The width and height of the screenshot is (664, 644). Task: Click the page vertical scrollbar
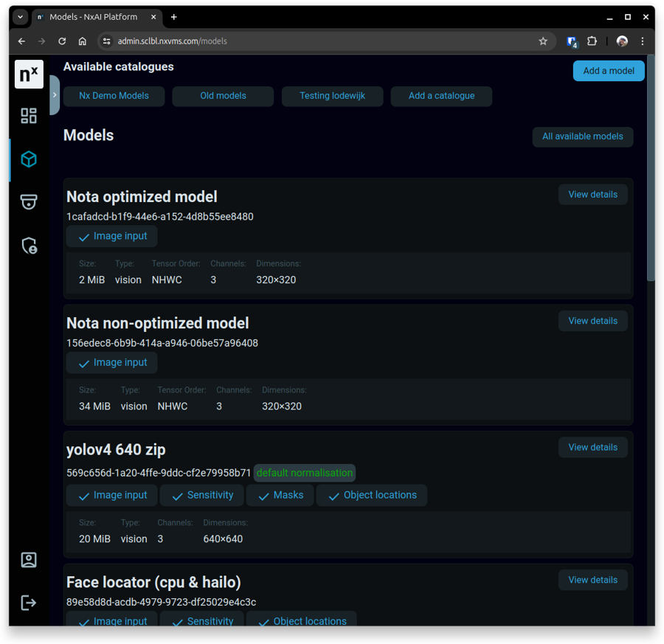coord(651,170)
